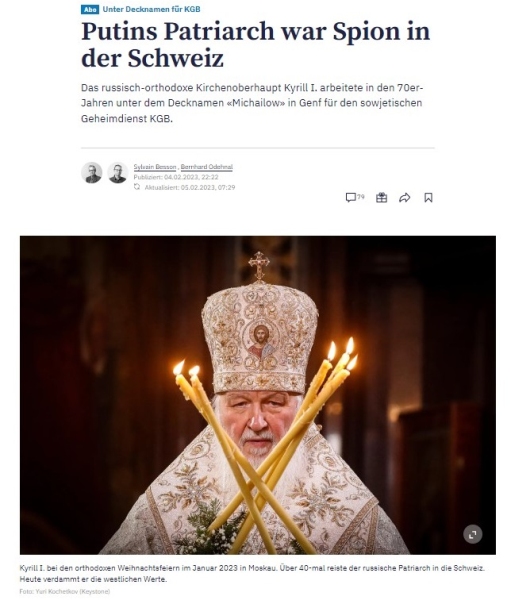
Task: Expand the photo to fullscreen
Action: [x=472, y=534]
